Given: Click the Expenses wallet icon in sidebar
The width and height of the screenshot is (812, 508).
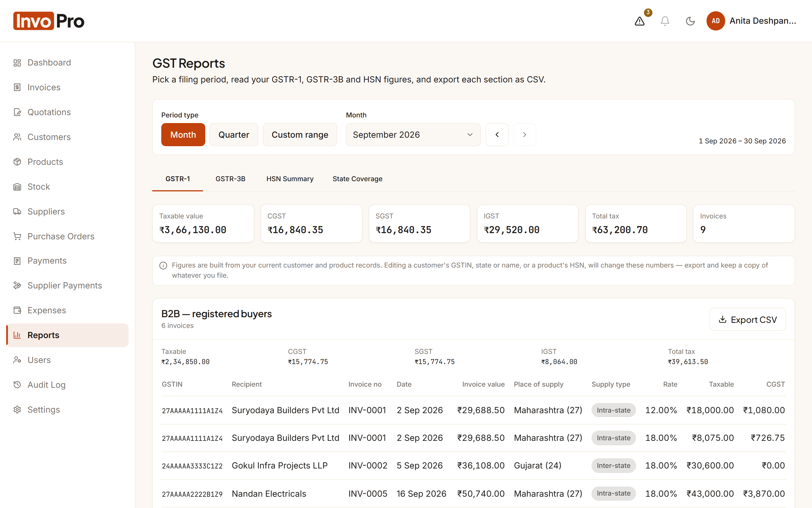Looking at the screenshot, I should 17,310.
